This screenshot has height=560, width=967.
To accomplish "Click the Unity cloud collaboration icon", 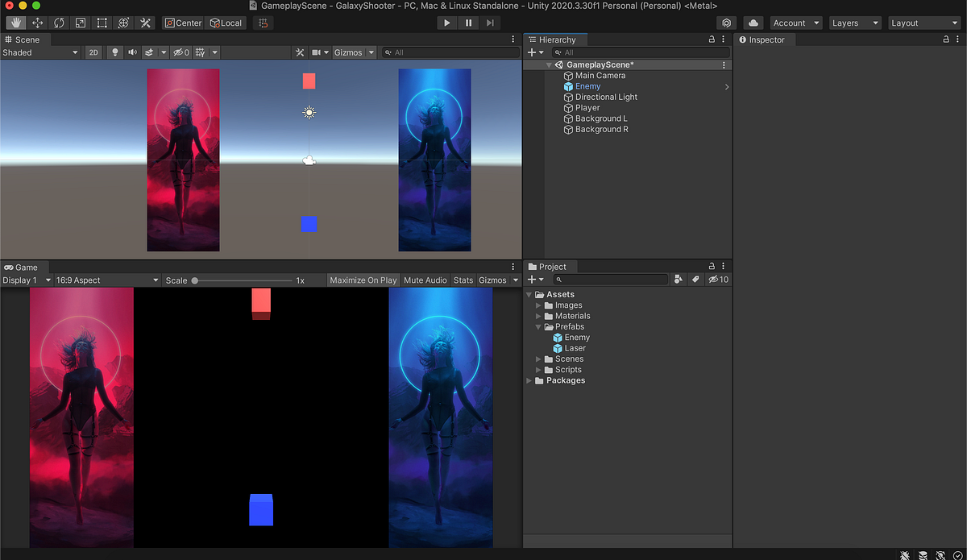I will 753,23.
